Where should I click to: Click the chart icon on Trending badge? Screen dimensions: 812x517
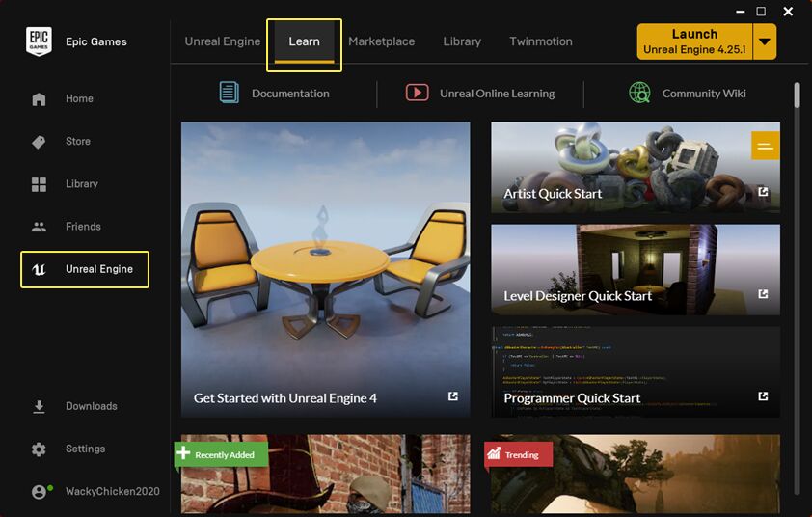pos(494,453)
